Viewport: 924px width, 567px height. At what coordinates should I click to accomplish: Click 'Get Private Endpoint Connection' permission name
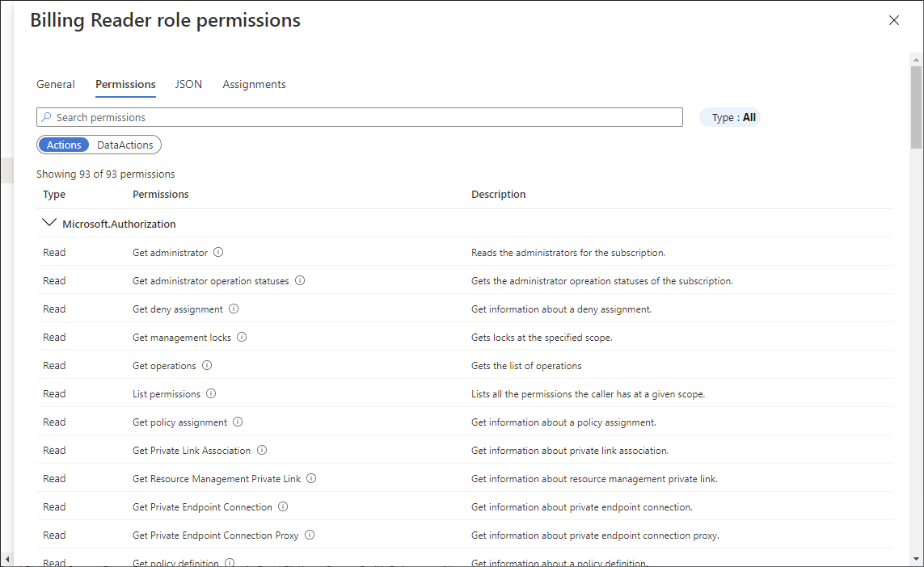203,507
